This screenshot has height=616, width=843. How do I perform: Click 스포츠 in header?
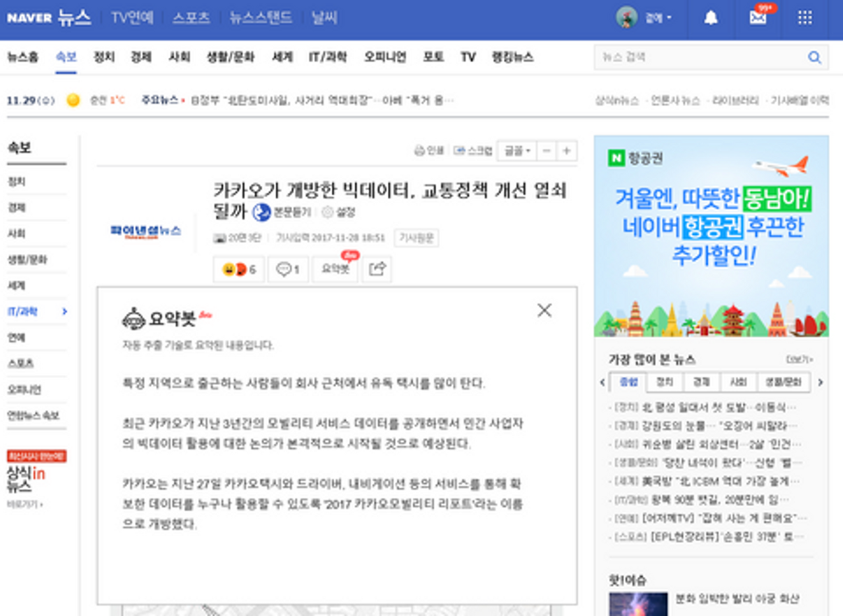pyautogui.click(x=191, y=18)
